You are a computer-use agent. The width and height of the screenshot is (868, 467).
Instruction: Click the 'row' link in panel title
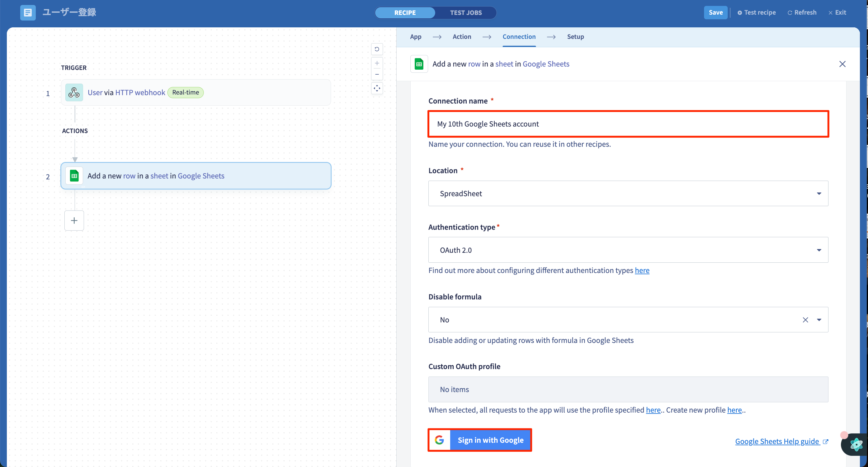[474, 64]
